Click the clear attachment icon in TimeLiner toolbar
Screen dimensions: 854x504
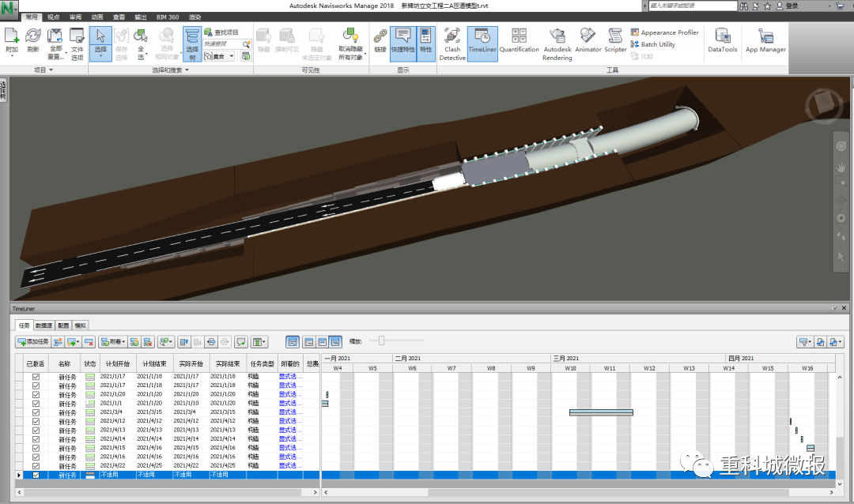(x=148, y=342)
